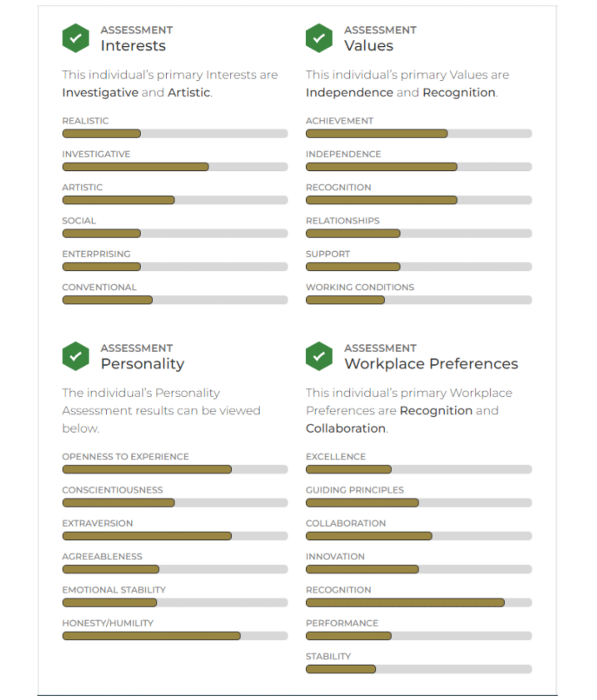Click the Conventional progress bar

[175, 300]
